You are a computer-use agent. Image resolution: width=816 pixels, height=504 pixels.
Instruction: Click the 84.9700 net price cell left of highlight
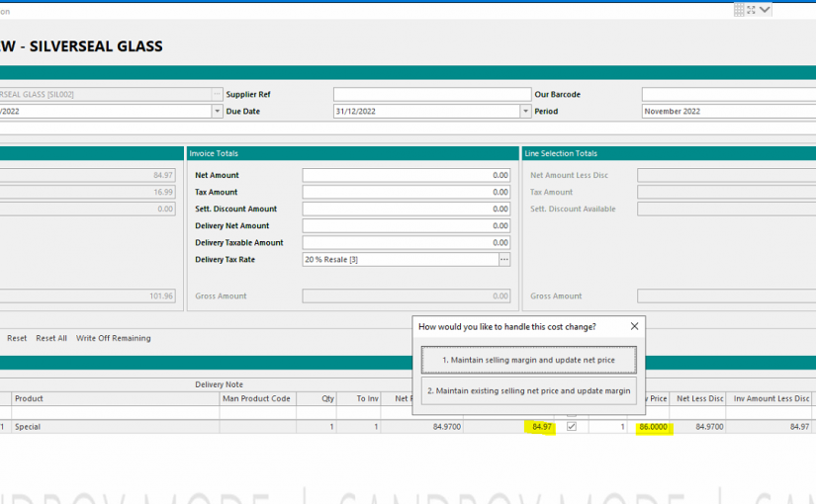tap(422, 427)
